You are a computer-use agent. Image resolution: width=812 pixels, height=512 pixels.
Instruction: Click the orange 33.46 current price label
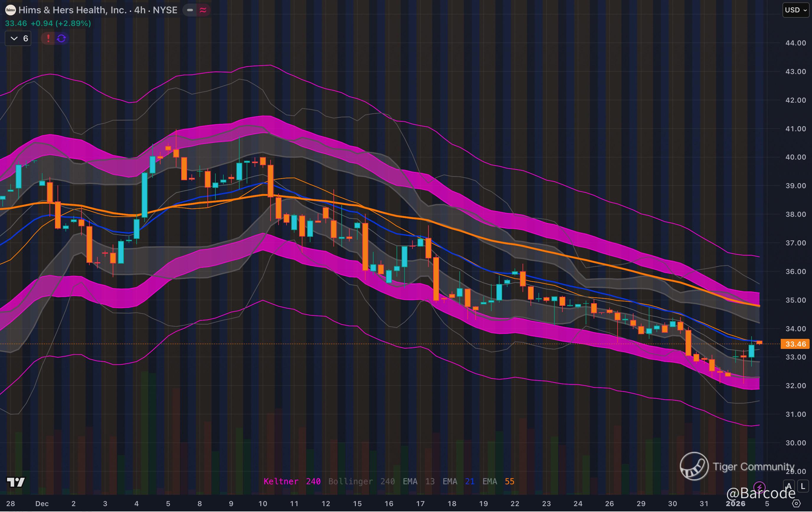[x=795, y=344]
